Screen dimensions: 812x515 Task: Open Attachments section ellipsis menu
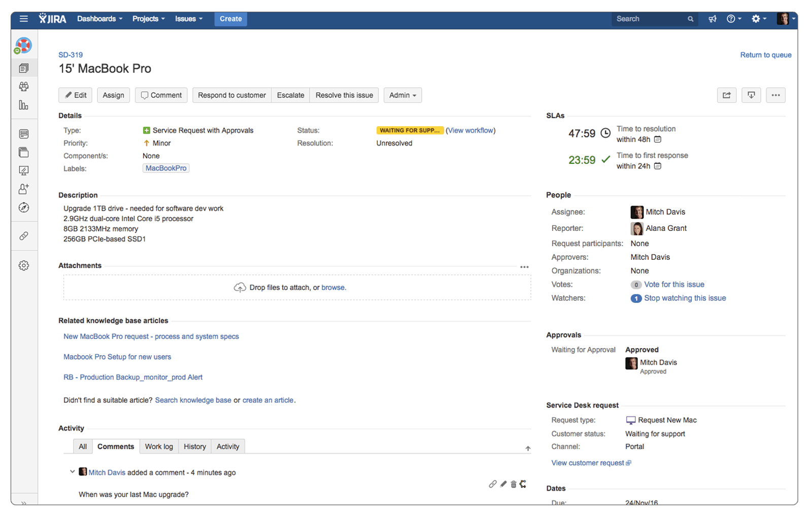524,267
